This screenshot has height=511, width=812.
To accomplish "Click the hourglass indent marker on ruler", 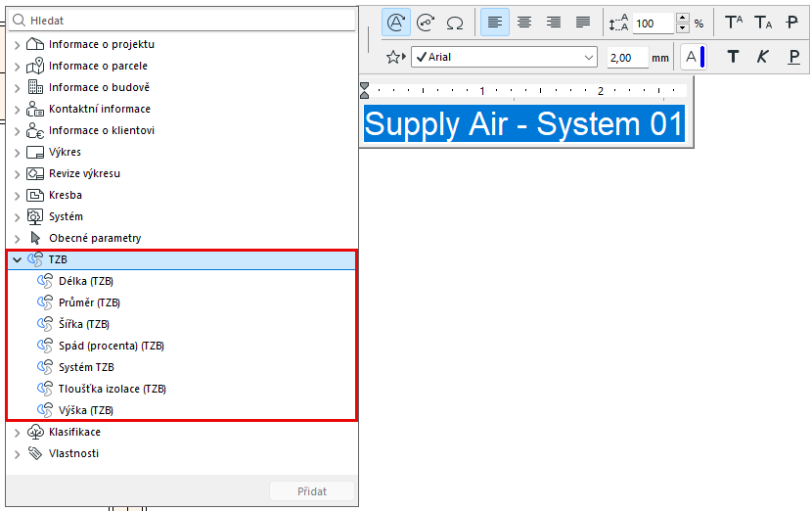I will (365, 90).
